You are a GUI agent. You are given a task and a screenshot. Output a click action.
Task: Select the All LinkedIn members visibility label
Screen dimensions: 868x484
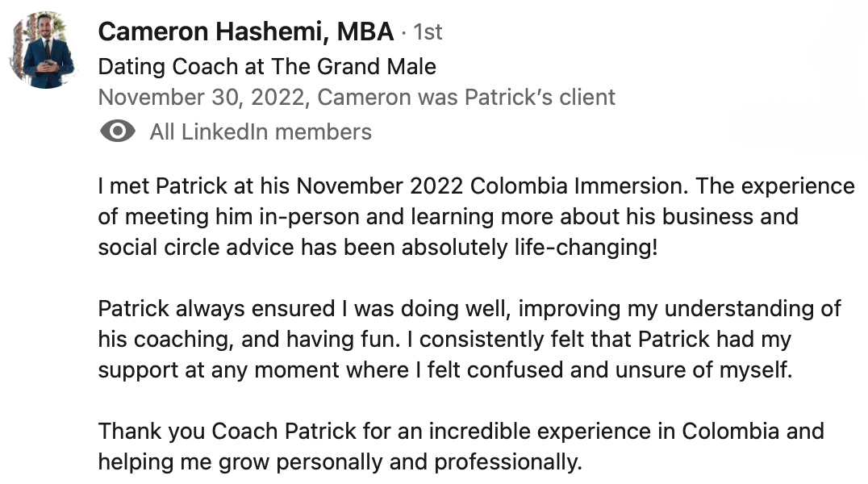(x=261, y=131)
